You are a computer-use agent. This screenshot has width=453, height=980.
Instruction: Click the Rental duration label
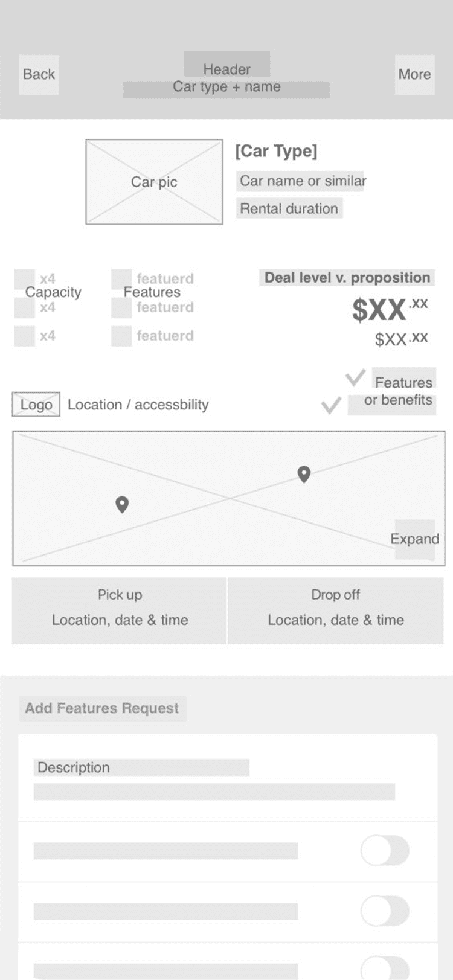[x=289, y=208]
